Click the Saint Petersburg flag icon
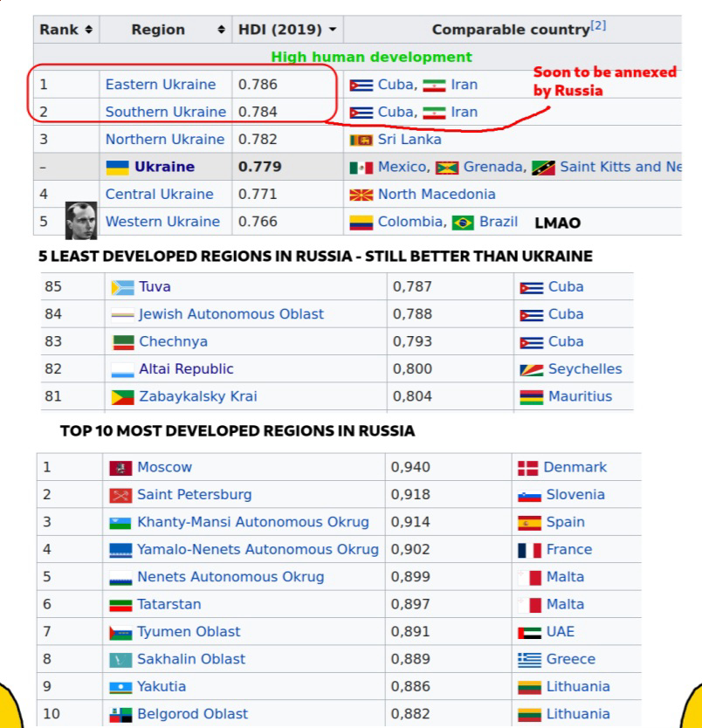The width and height of the screenshot is (702, 728). 120,496
